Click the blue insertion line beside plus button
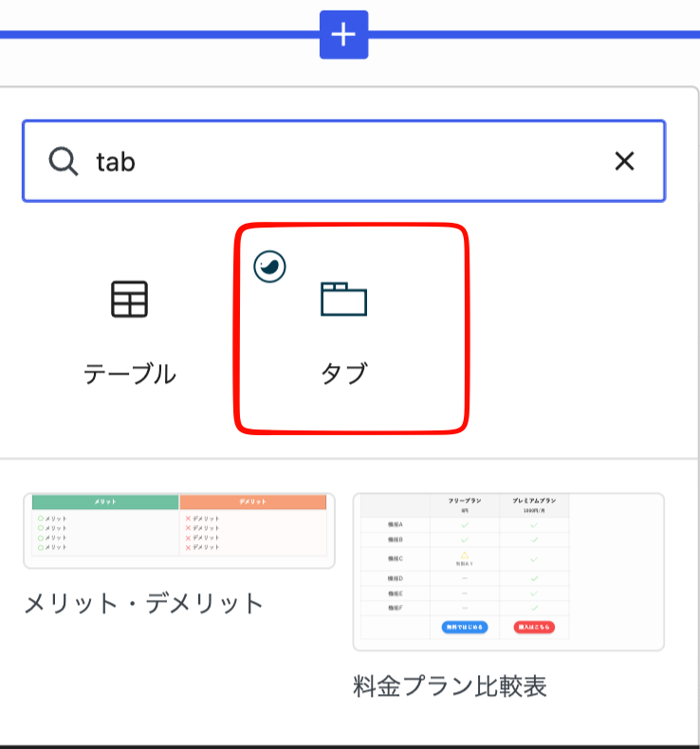This screenshot has height=749, width=700. (x=157, y=35)
